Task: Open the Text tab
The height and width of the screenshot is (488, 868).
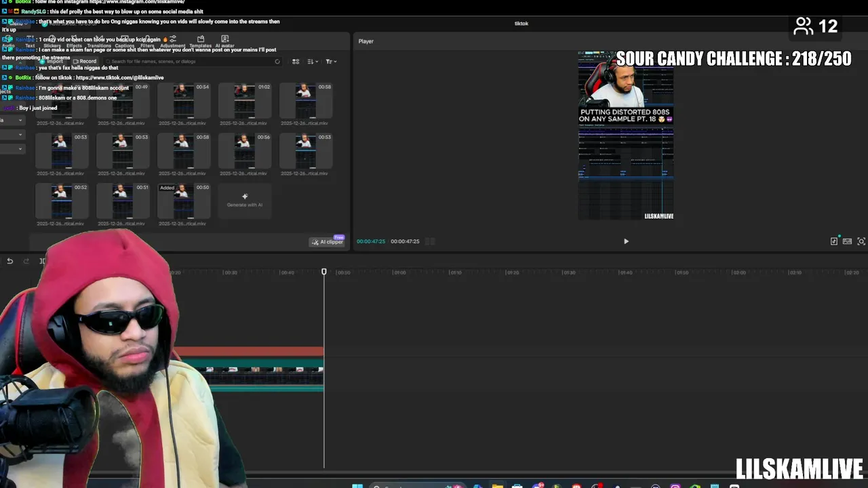Action: 30,42
